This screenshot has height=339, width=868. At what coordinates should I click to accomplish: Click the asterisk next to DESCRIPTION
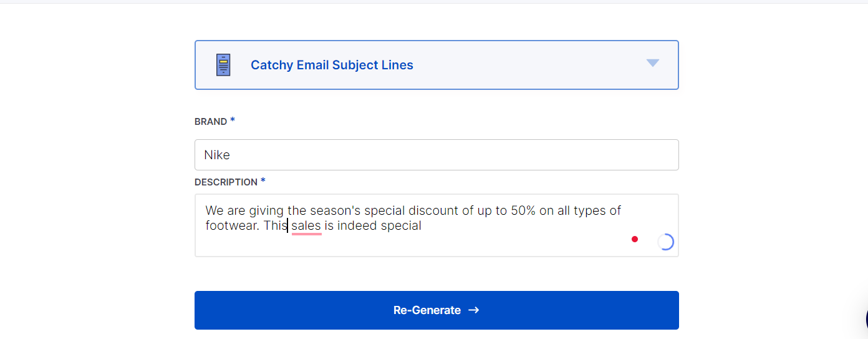(263, 181)
